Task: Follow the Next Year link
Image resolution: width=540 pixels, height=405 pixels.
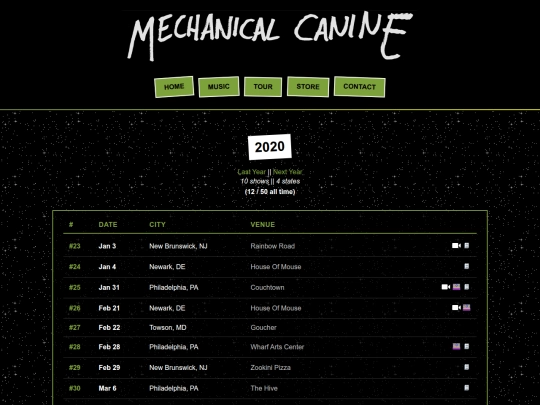Action: [x=288, y=172]
